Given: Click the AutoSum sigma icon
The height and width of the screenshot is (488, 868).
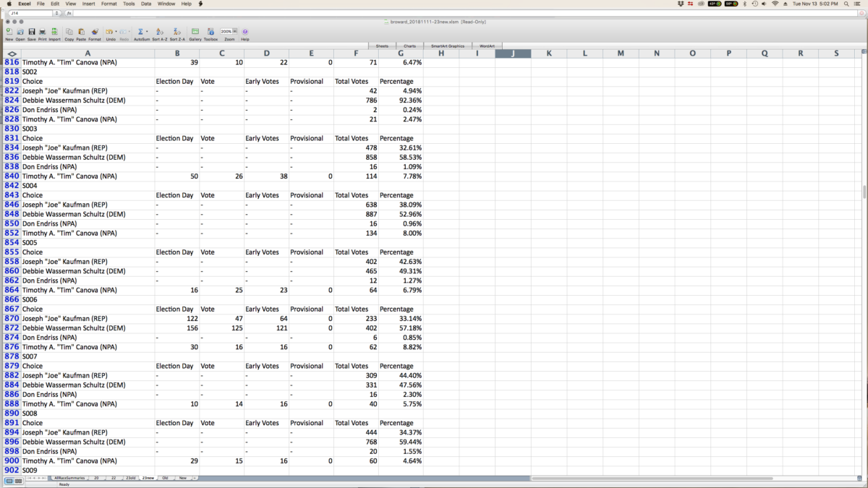Looking at the screenshot, I should [140, 32].
